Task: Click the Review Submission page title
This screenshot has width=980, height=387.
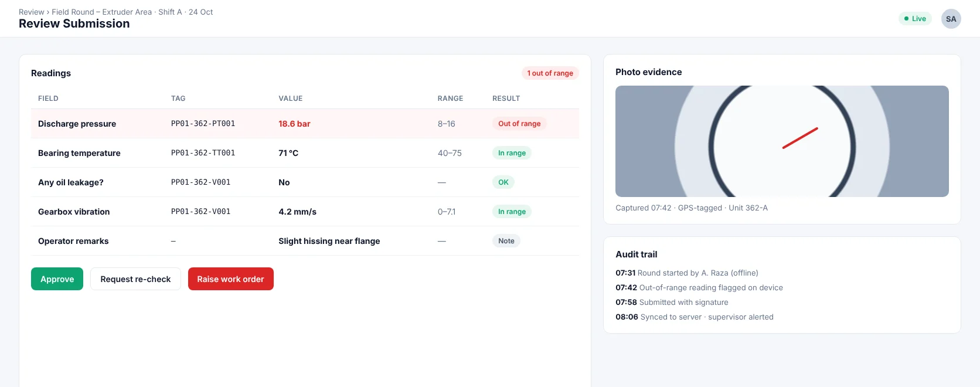Action: 74,23
